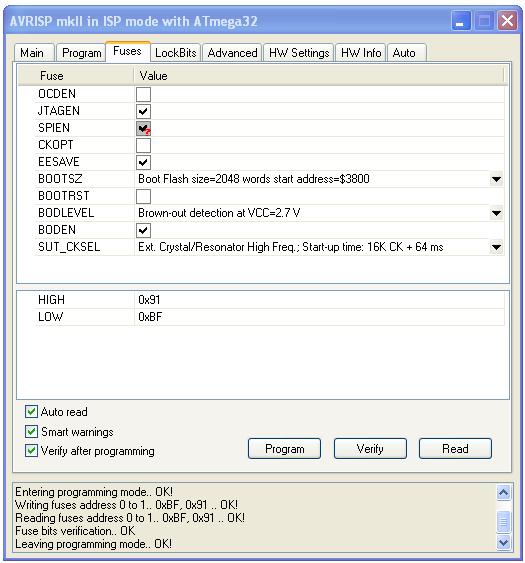Viewport: 525px width, 563px height.
Task: Select the OCDEN row label
Action: coord(57,94)
